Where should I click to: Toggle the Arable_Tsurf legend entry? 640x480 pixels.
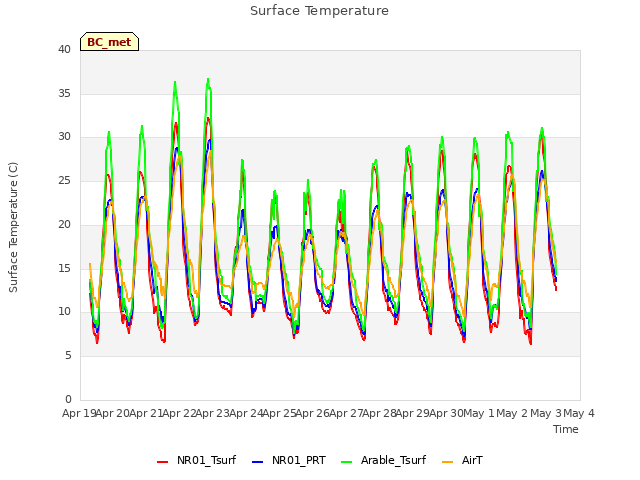(383, 460)
